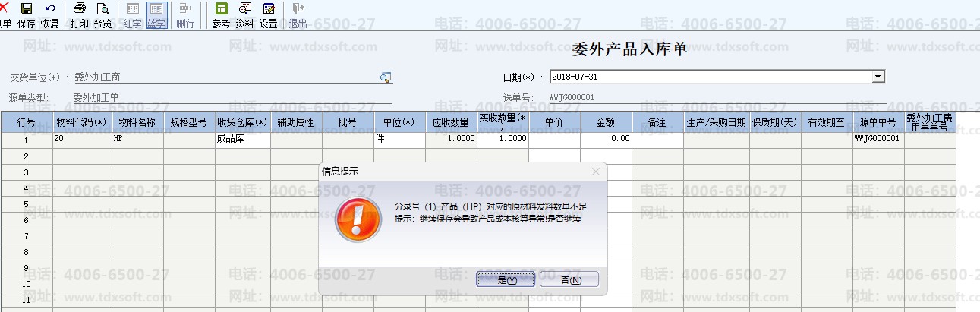Click 是(Y) to continue saving

pyautogui.click(x=506, y=279)
